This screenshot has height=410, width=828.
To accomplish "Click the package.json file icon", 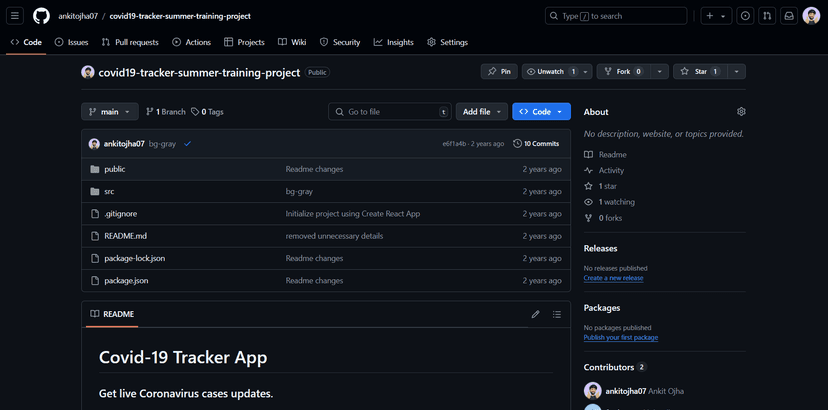I will coord(95,281).
